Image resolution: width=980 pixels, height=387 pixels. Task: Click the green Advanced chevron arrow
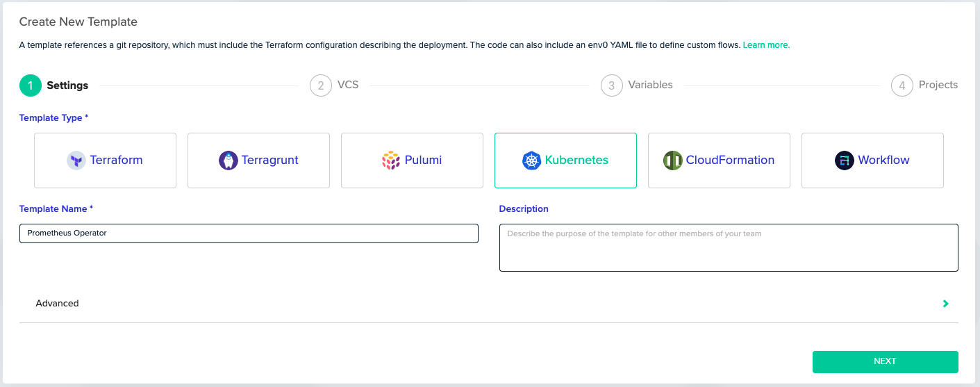946,304
